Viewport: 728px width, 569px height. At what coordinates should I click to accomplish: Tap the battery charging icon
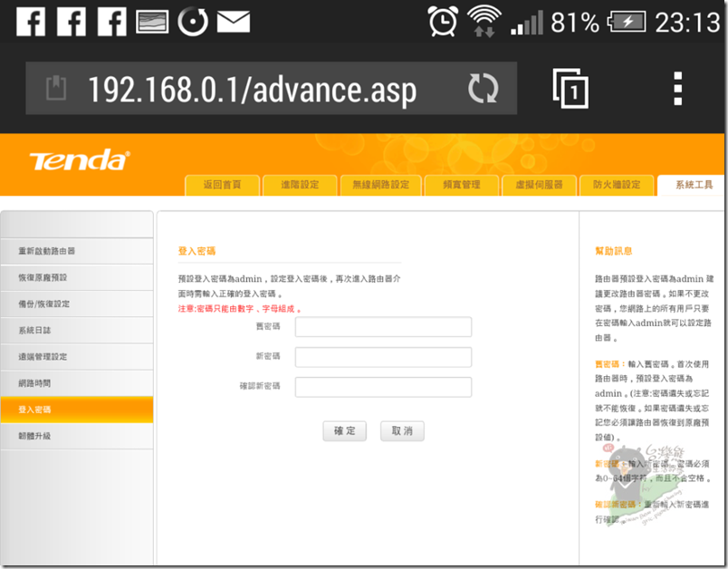627,22
